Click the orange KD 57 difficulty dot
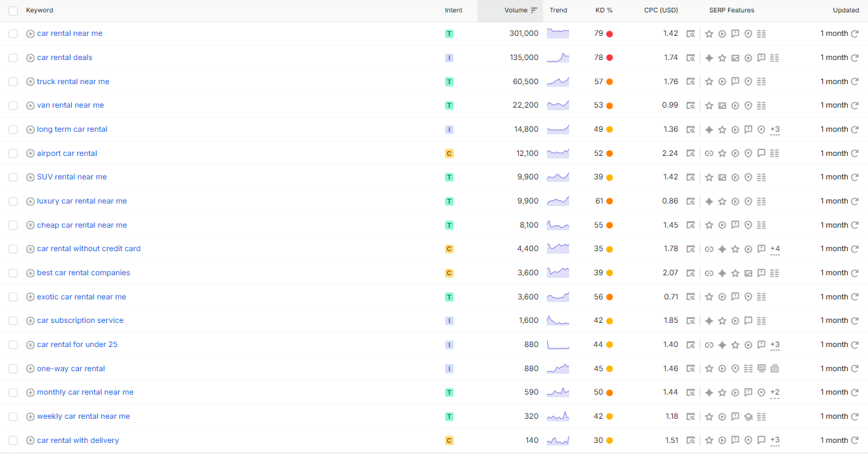Viewport: 868px width, 454px height. 610,82
